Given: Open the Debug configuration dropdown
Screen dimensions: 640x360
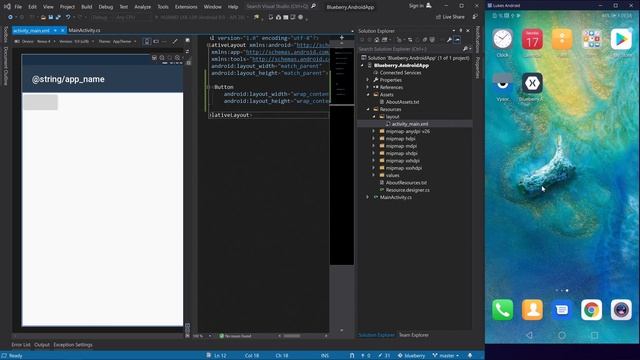Looking at the screenshot, I should pos(100,17).
